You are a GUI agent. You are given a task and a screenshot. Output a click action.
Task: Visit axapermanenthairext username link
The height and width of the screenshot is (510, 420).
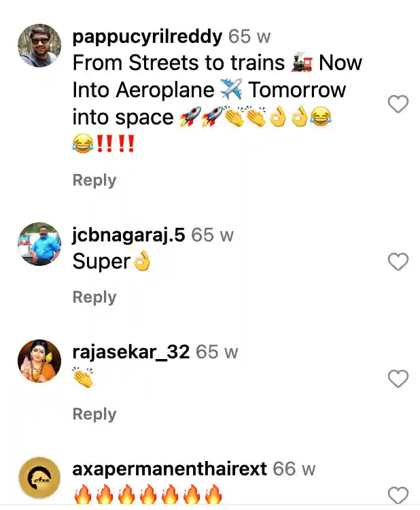pyautogui.click(x=169, y=469)
